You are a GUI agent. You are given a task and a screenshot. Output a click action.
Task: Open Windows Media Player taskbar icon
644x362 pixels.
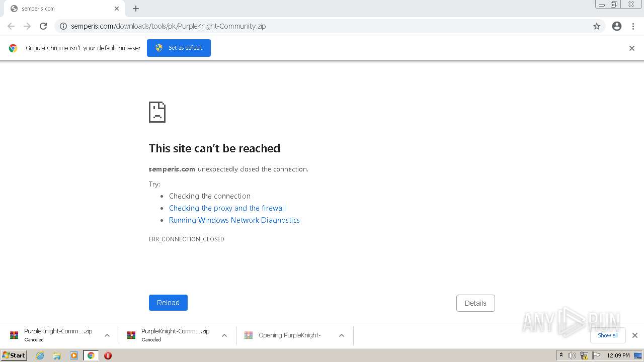click(x=74, y=355)
